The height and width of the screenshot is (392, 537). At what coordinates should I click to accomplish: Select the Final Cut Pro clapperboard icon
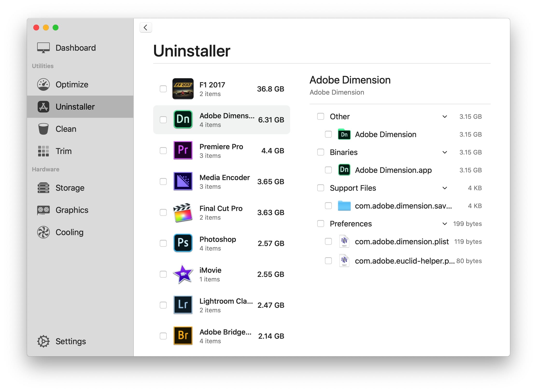point(183,212)
